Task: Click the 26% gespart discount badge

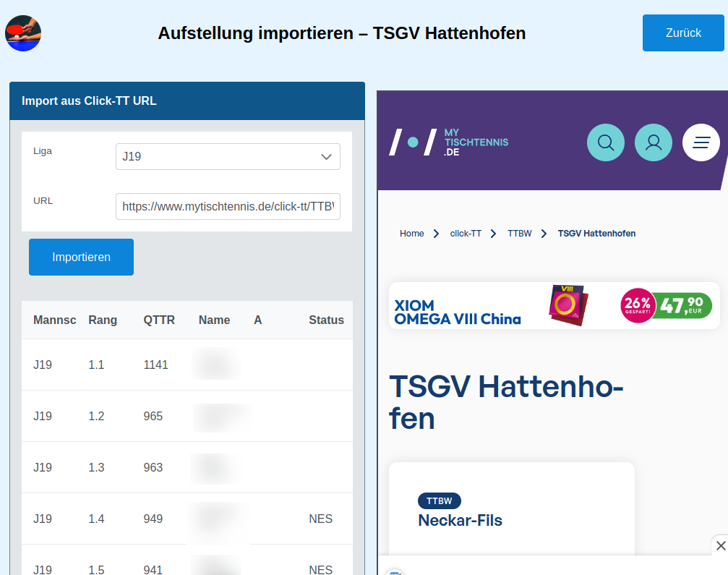Action: click(x=638, y=306)
